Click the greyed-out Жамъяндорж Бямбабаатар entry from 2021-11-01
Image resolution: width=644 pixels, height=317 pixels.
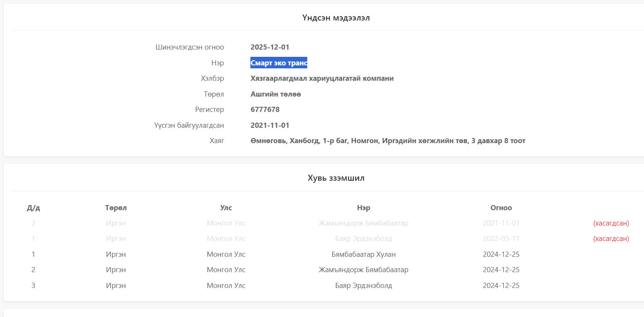(x=363, y=223)
